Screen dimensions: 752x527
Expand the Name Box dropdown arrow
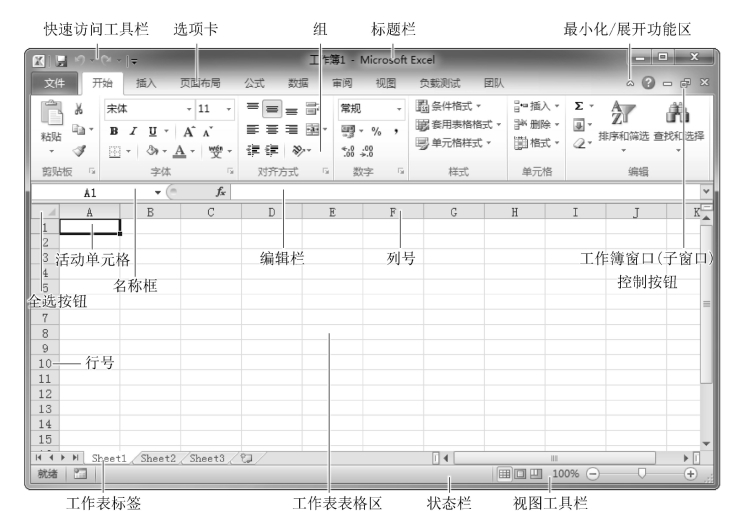click(x=157, y=193)
